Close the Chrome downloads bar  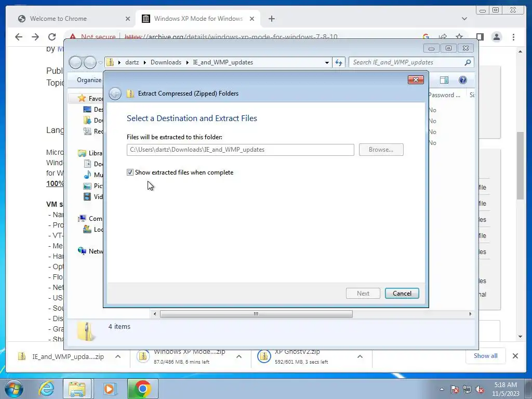pos(515,356)
